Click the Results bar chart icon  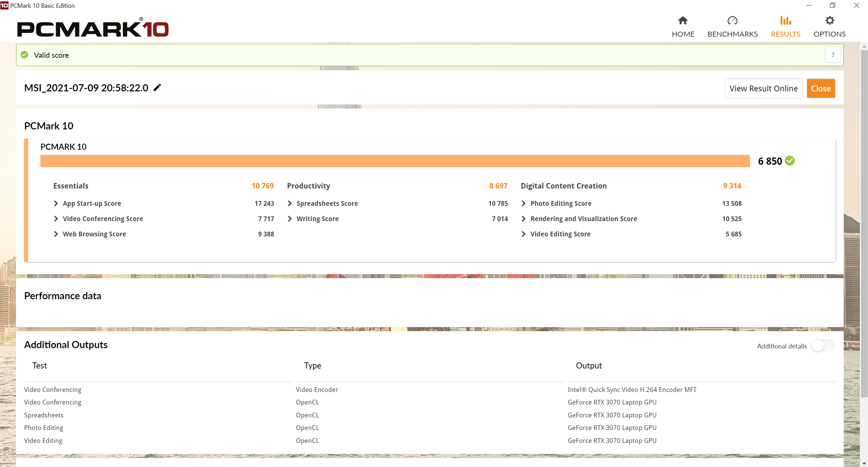pos(785,21)
